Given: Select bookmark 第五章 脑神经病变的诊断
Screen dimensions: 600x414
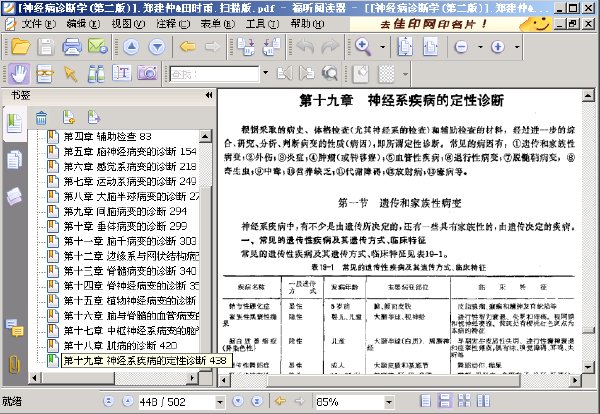Looking at the screenshot, I should click(x=130, y=152).
